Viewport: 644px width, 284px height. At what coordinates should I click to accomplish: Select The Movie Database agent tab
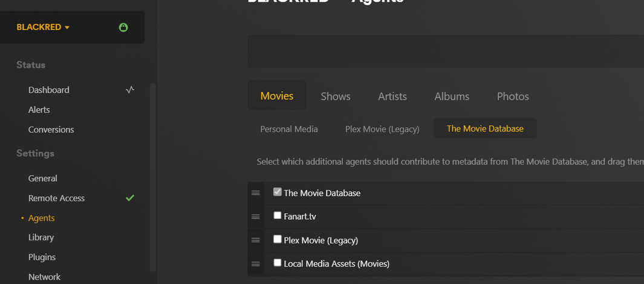[x=485, y=128]
